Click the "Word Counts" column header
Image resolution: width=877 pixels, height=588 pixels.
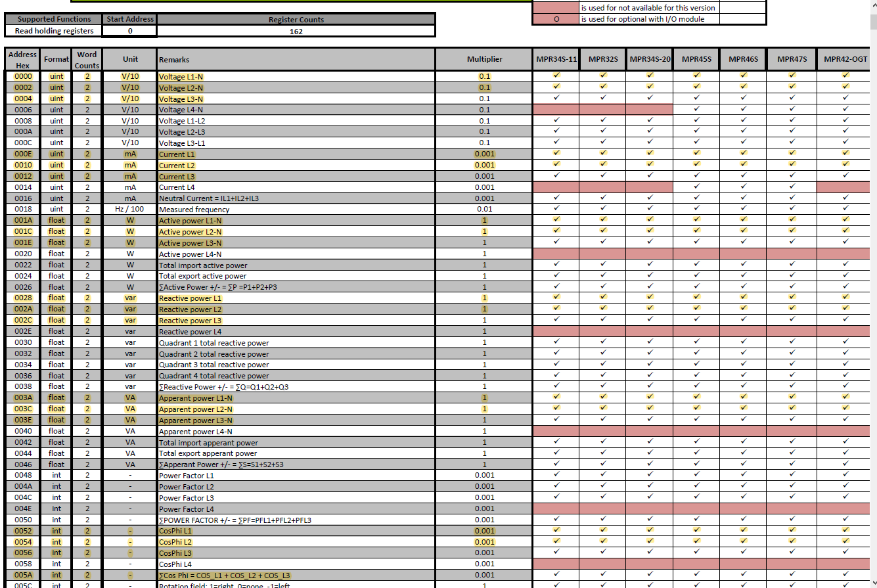87,59
